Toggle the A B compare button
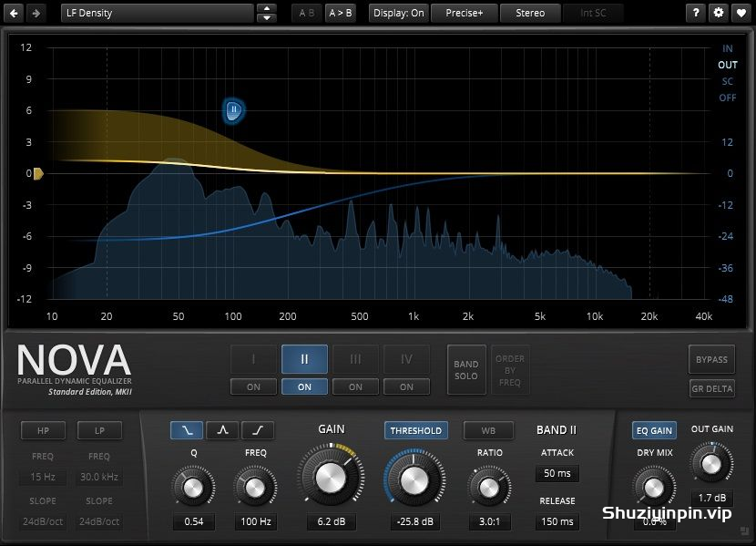Screen dimensions: 756x546 [x=307, y=13]
